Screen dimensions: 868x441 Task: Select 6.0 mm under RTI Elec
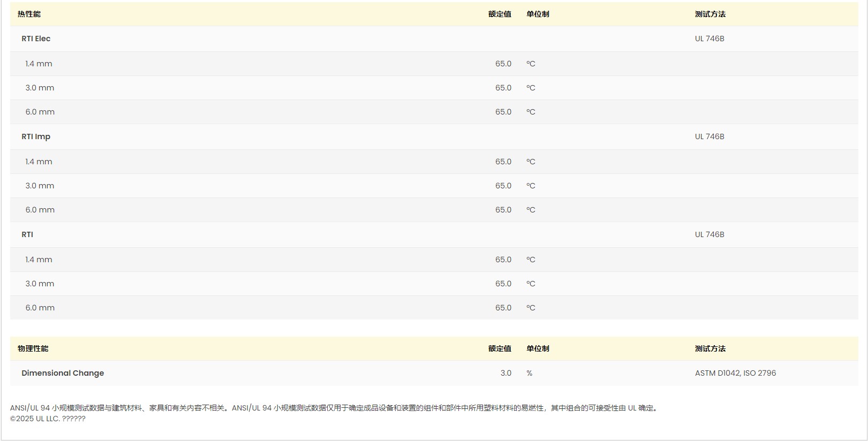pos(40,112)
